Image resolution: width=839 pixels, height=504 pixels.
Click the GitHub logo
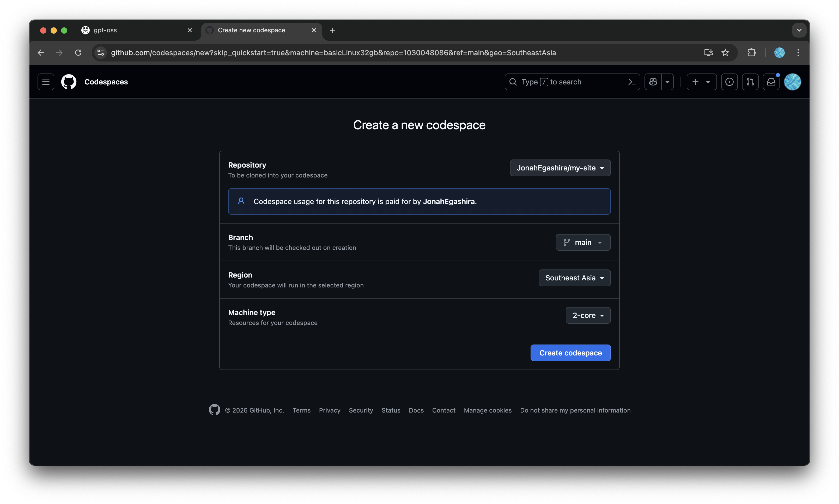click(x=69, y=82)
